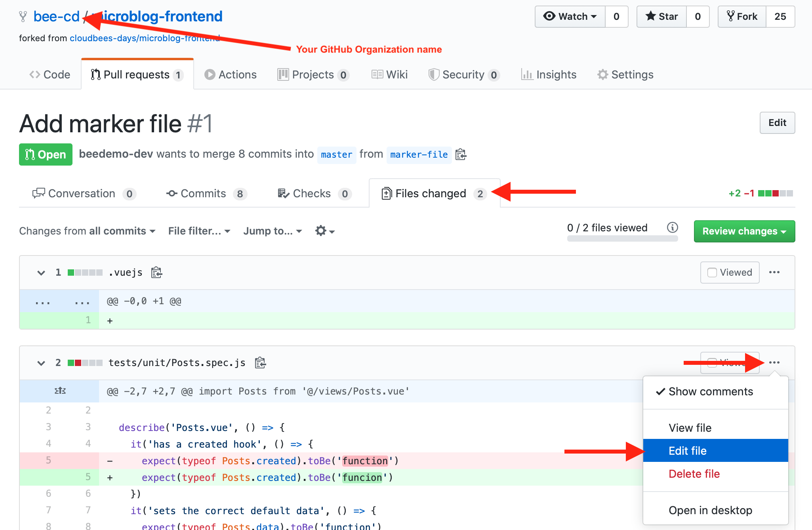Click the master branch label
Screen dimensions: 812x530
(336, 154)
